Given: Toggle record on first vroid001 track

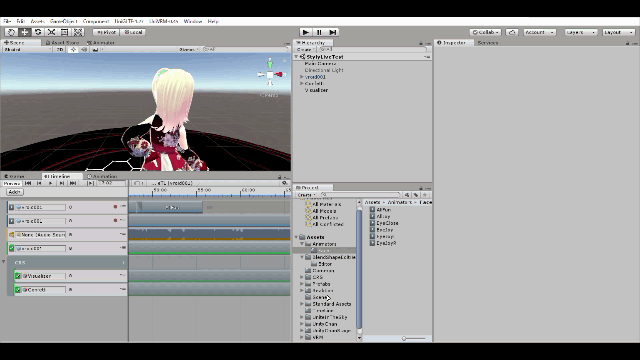Looking at the screenshot, I should (x=116, y=207).
